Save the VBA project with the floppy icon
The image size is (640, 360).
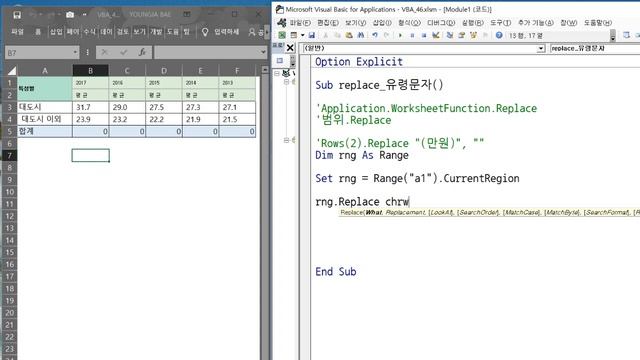pyautogui.click(x=311, y=35)
